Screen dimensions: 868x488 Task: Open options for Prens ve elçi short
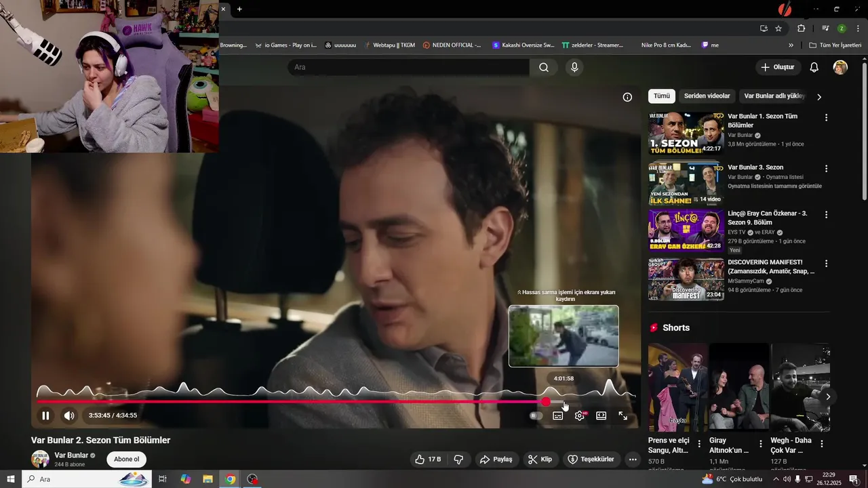click(699, 444)
